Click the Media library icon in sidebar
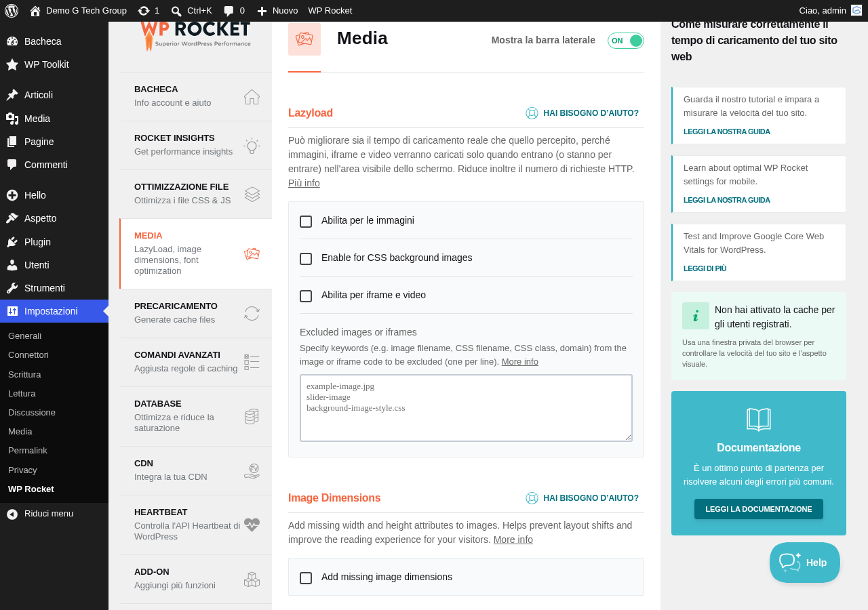This screenshot has width=868, height=610. click(12, 119)
